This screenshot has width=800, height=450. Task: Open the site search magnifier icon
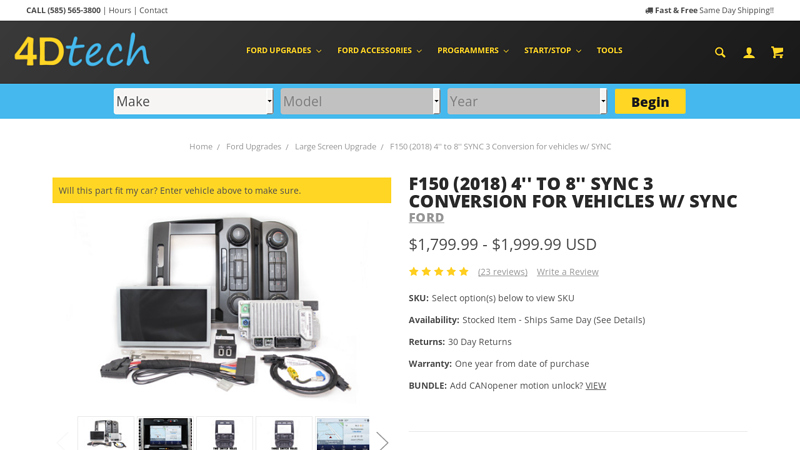(x=720, y=52)
